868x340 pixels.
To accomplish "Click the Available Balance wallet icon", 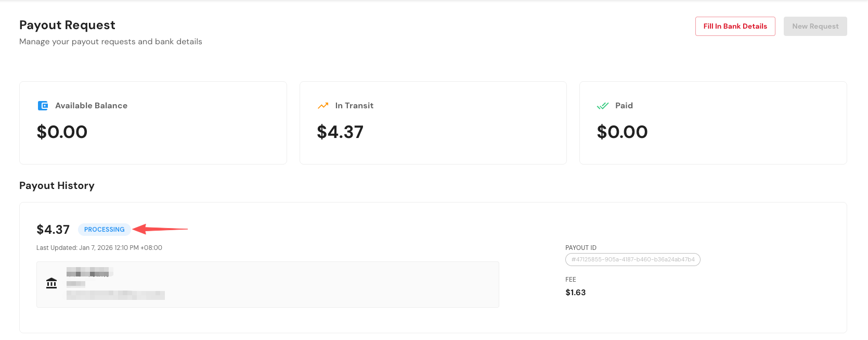I will point(43,106).
